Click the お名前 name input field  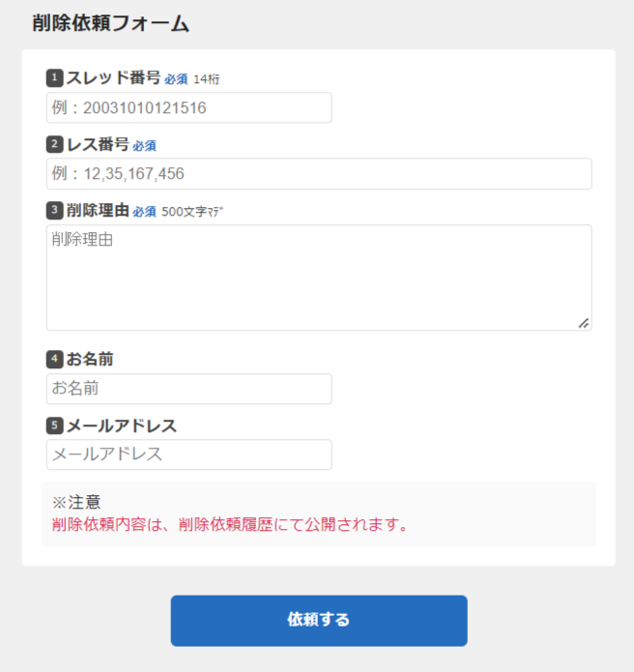point(188,389)
